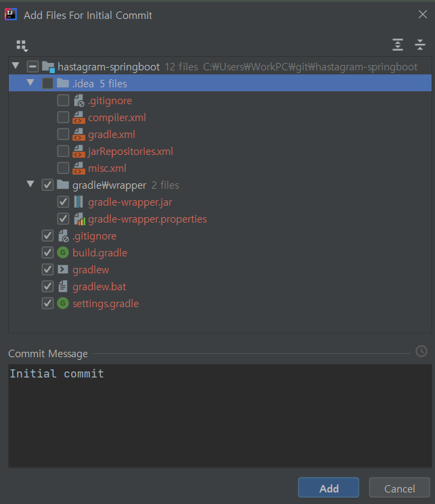This screenshot has width=435, height=504.
Task: Open the Group By toolbar icon
Action: click(x=22, y=45)
